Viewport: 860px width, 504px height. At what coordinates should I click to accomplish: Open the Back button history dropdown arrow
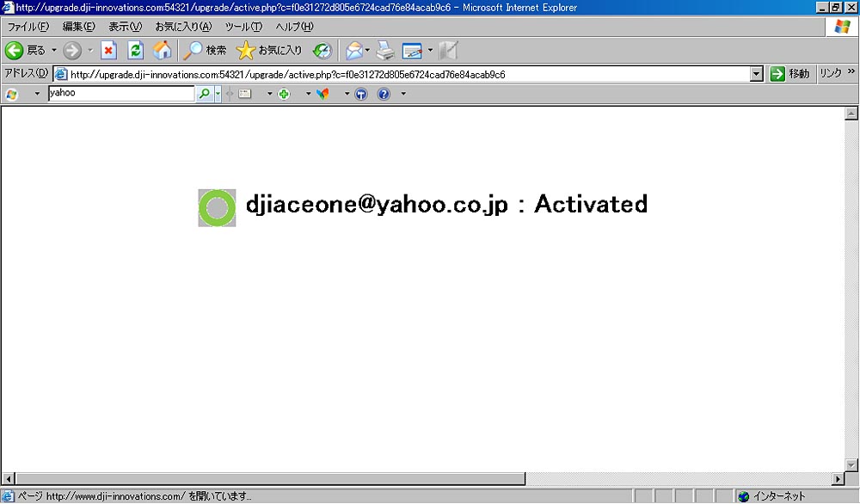[54, 51]
